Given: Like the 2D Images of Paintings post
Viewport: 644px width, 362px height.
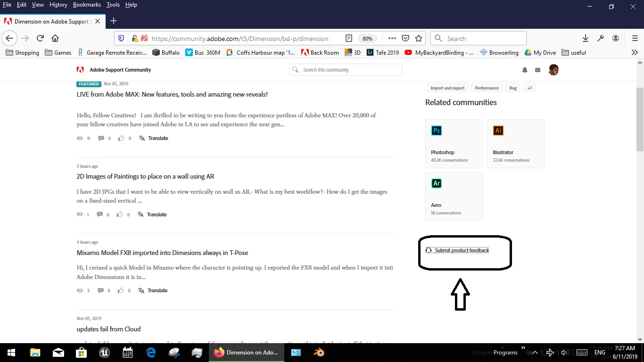Looking at the screenshot, I should point(120,214).
